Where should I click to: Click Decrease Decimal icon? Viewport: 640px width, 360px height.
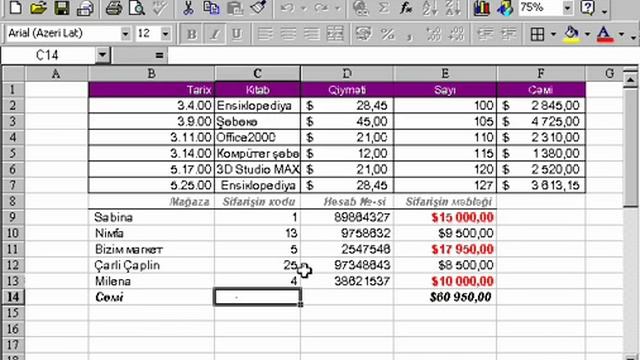pos(456,34)
